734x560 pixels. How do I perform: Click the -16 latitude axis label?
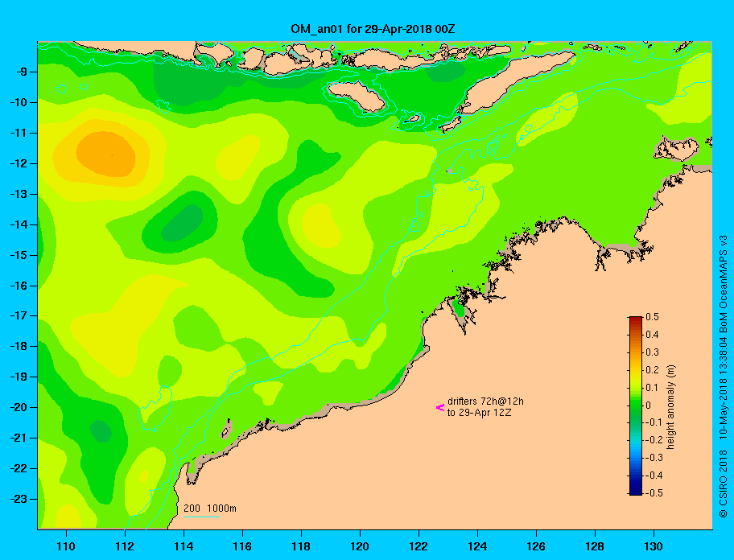pos(19,286)
